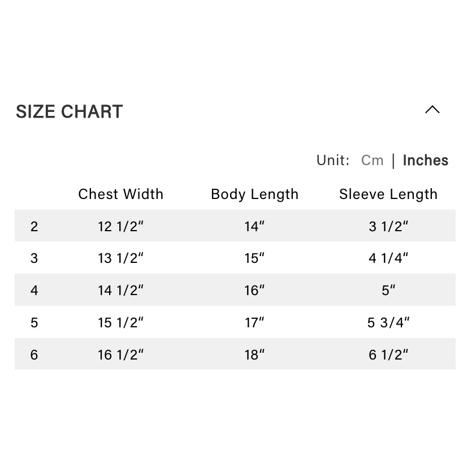Select the size 6 row label
The image size is (476, 476).
pyautogui.click(x=34, y=355)
